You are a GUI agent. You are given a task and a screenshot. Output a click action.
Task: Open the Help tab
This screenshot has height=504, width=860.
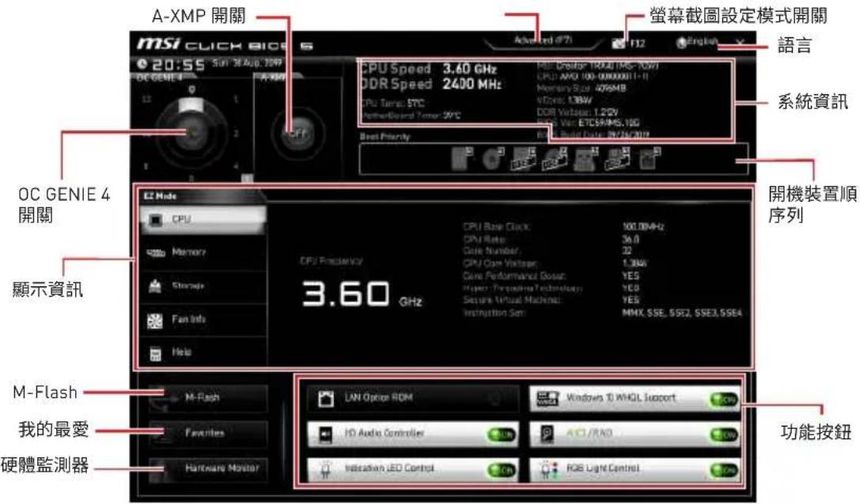[203, 353]
